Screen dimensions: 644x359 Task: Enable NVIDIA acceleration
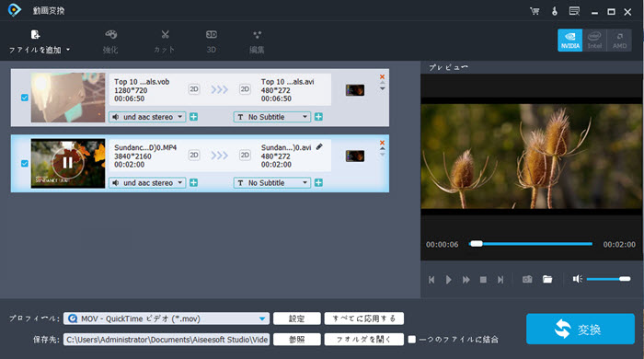(x=569, y=40)
